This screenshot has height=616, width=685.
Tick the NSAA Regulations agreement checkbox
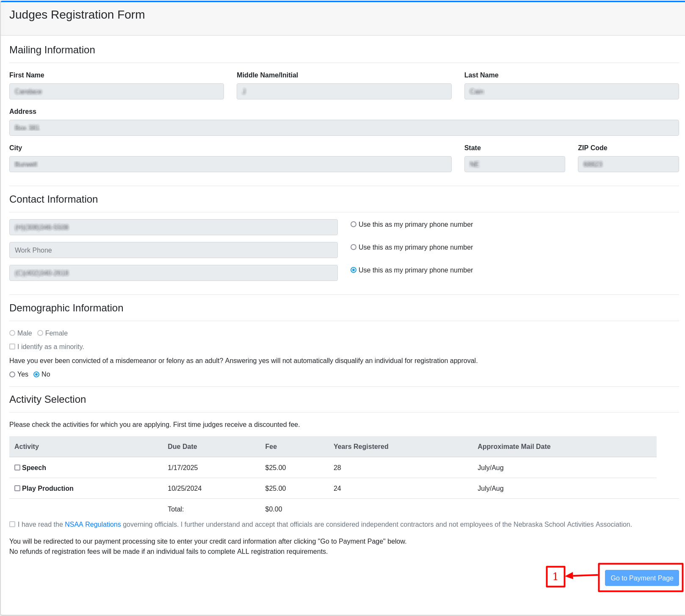pyautogui.click(x=12, y=524)
